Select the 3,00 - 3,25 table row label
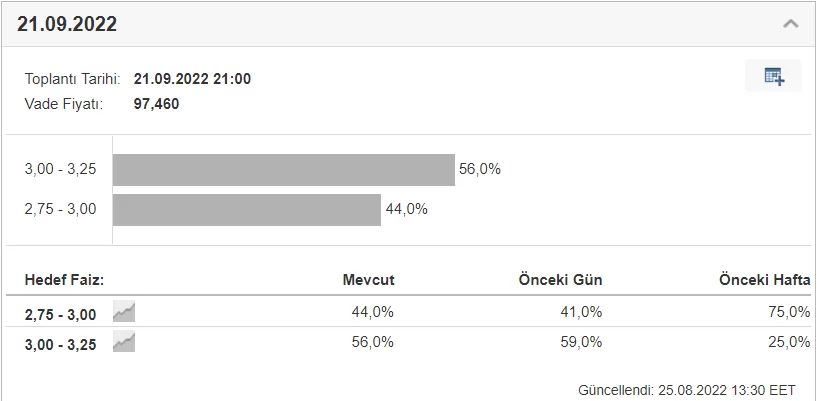 pyautogui.click(x=60, y=344)
